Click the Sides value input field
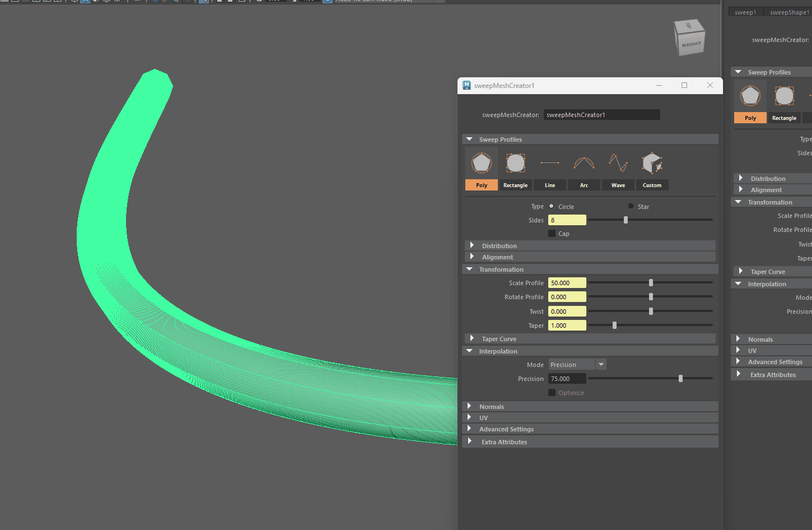The width and height of the screenshot is (812, 530). click(x=567, y=220)
